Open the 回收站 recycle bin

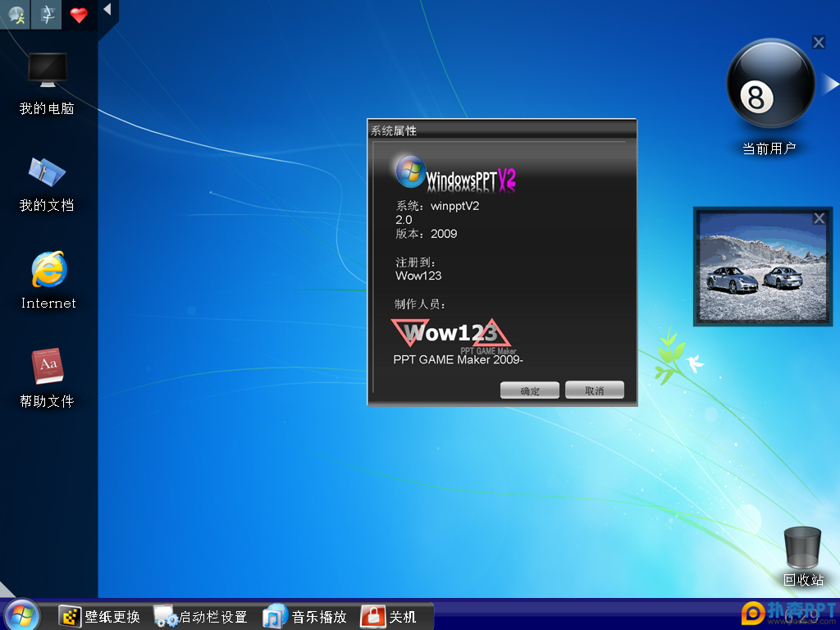(802, 547)
